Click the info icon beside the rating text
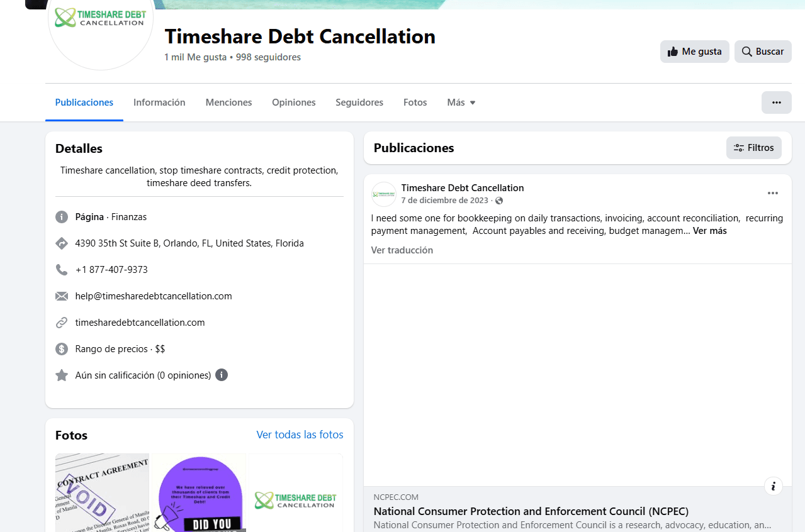The width and height of the screenshot is (805, 532). point(222,375)
